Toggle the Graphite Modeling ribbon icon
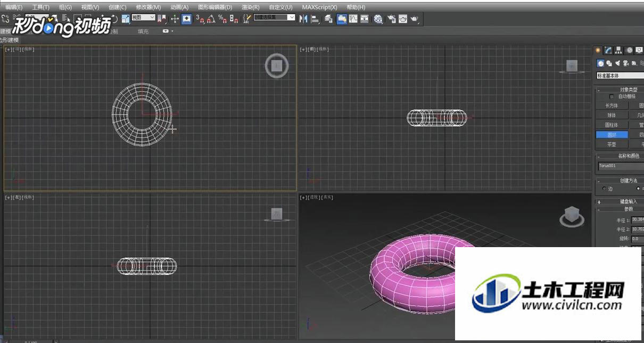 click(341, 19)
